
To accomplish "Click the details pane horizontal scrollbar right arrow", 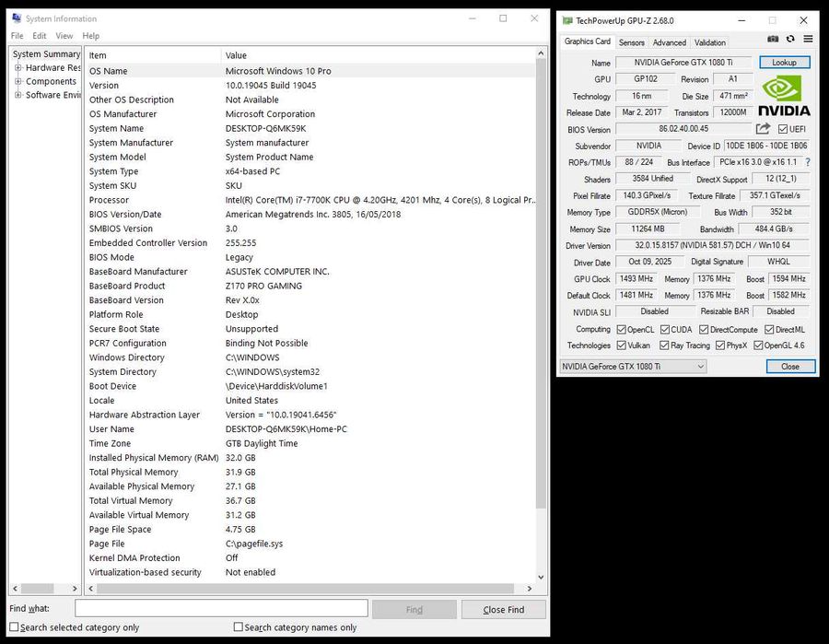I will click(x=530, y=589).
